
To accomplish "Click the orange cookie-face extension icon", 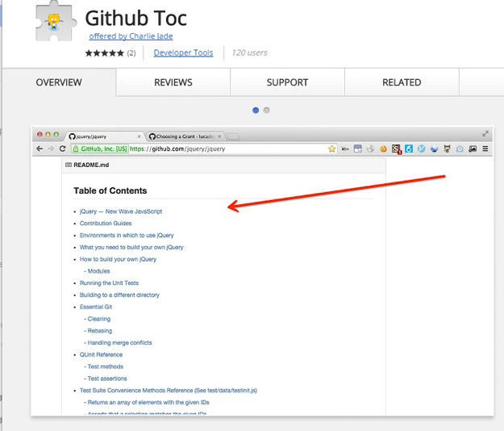I will coord(383,149).
